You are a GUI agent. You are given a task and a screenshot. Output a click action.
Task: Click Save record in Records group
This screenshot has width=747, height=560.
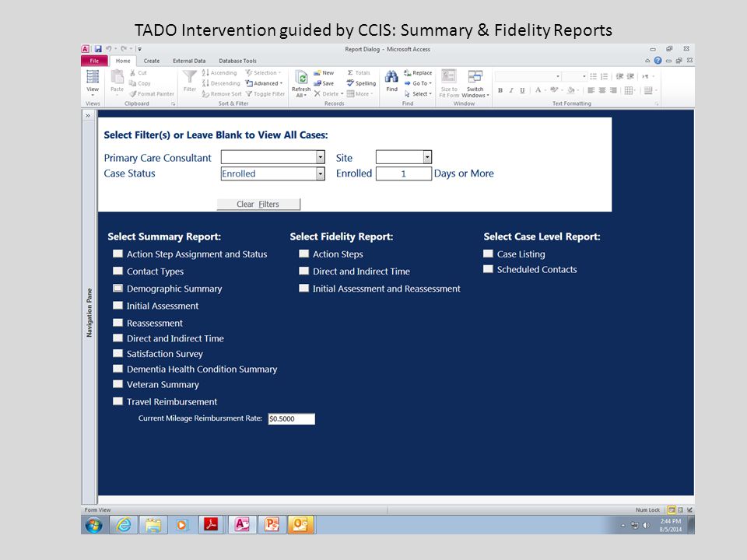pyautogui.click(x=324, y=83)
